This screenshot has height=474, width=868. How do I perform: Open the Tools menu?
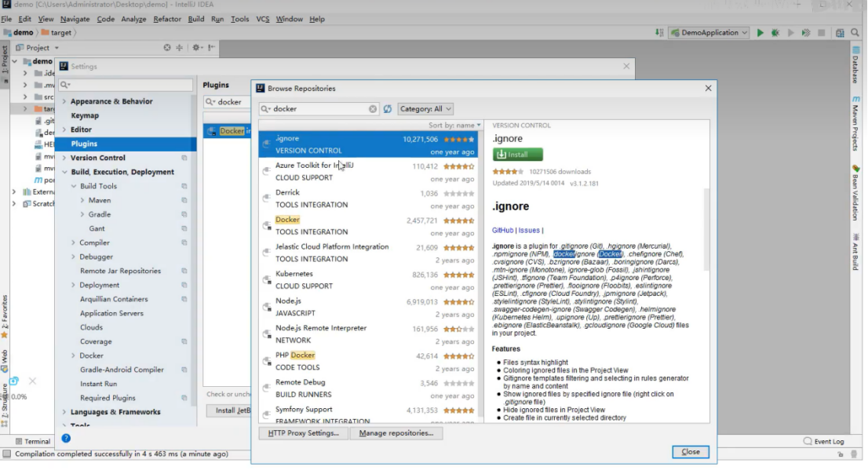[x=239, y=19]
